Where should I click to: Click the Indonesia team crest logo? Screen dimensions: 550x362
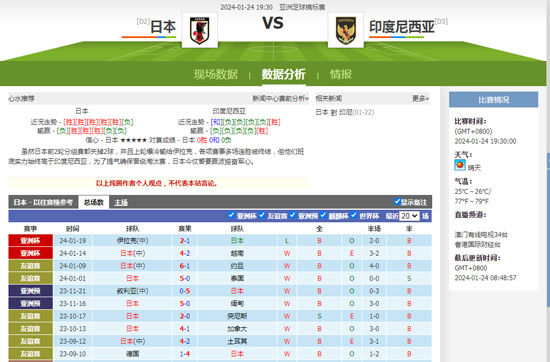click(346, 30)
